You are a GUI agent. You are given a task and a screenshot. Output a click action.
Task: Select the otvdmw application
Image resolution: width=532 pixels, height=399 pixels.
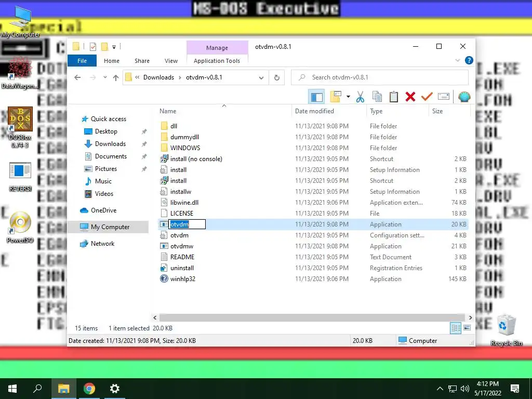point(181,246)
